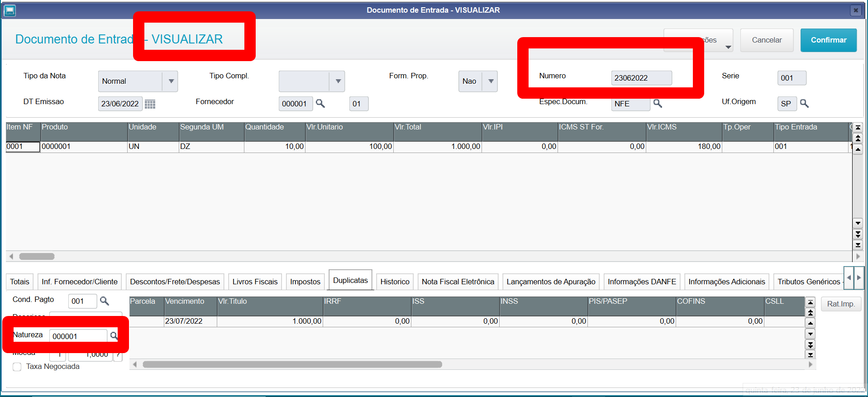This screenshot has width=868, height=397.
Task: Click the Produto column header
Action: pyautogui.click(x=84, y=132)
